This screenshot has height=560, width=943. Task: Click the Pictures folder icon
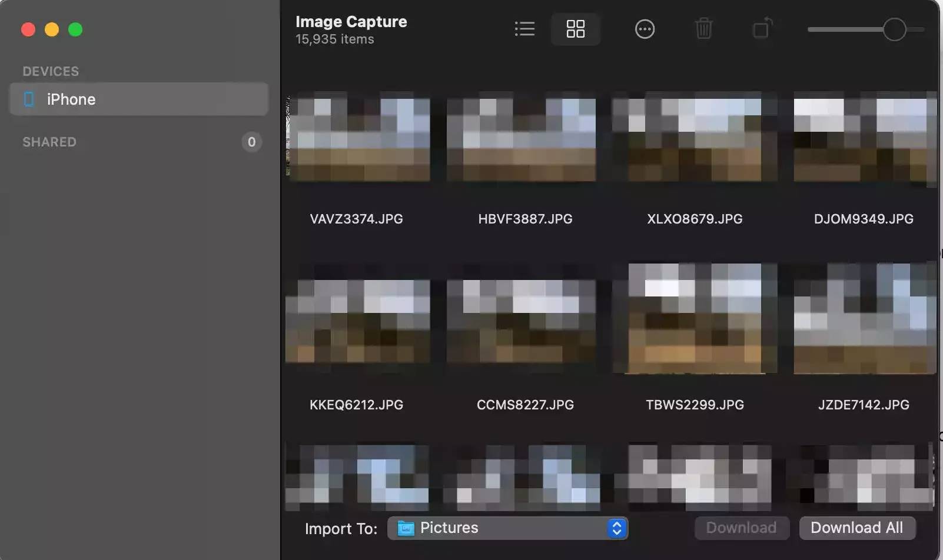tap(406, 528)
